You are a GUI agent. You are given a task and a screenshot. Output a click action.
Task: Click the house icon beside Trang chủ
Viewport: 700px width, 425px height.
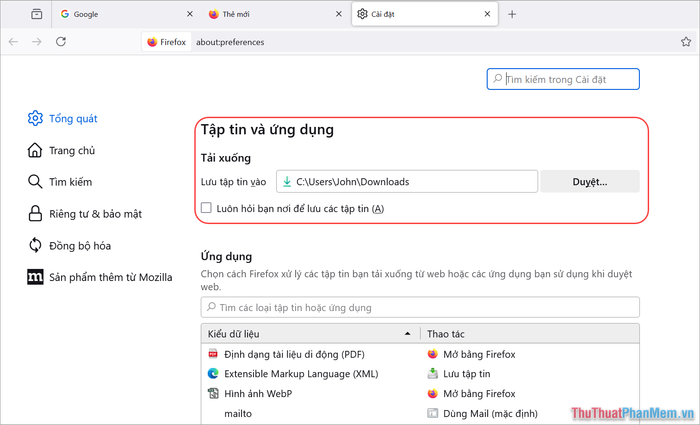[35, 150]
